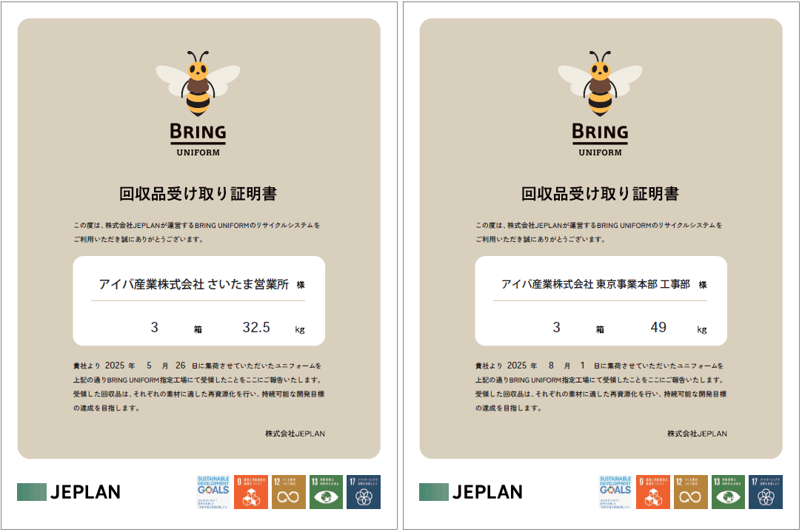Click the ご利用いただき thank-you line on 東京事業本部 certificate
Screen dimensions: 802x532
click(x=541, y=239)
